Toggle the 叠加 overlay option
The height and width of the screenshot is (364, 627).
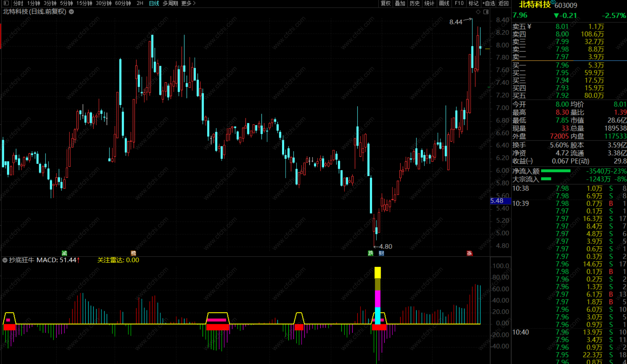(x=400, y=3)
